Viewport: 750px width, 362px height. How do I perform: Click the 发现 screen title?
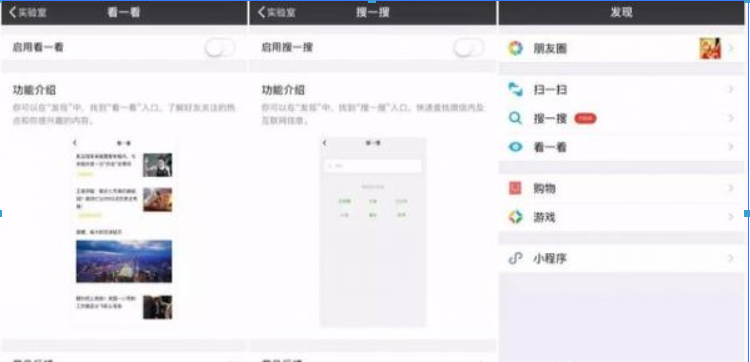tap(621, 13)
